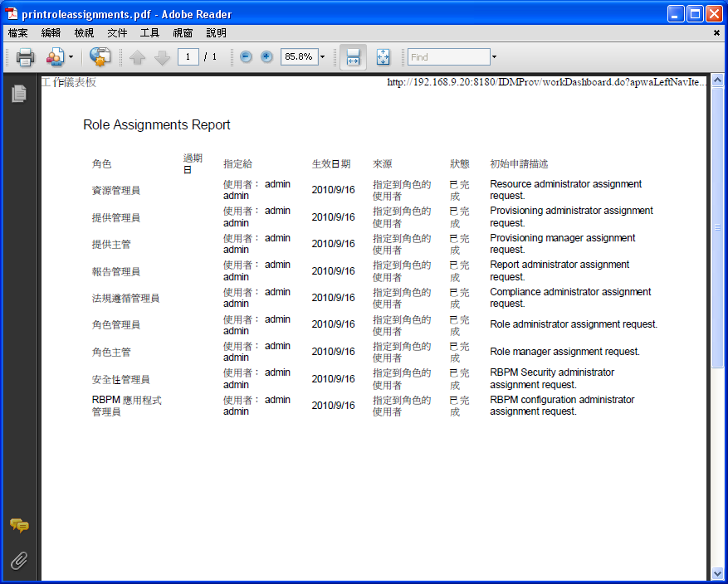This screenshot has width=728, height=584.
Task: Click the 生效日期 column header
Action: point(331,163)
